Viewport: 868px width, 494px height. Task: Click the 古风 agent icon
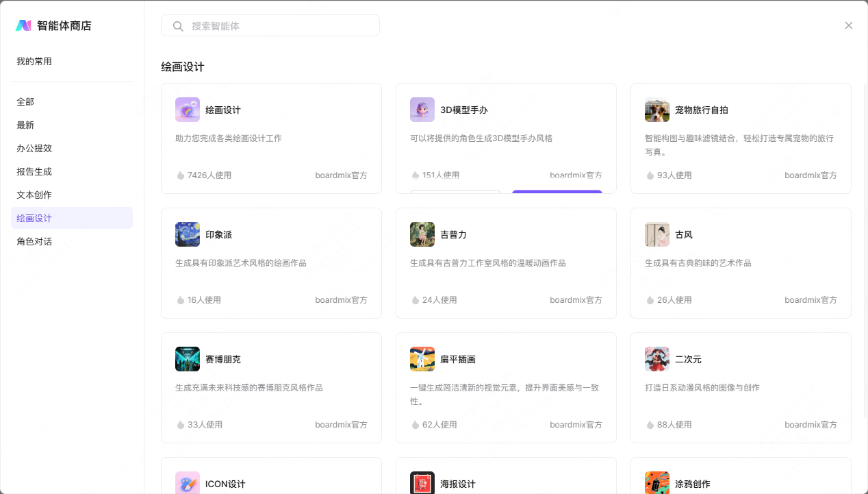point(657,234)
